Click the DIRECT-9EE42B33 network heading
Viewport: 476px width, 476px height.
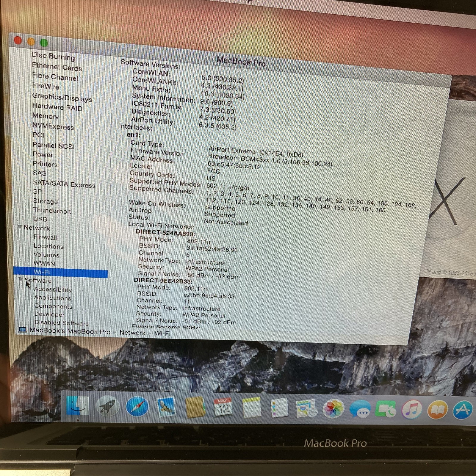pyautogui.click(x=163, y=281)
